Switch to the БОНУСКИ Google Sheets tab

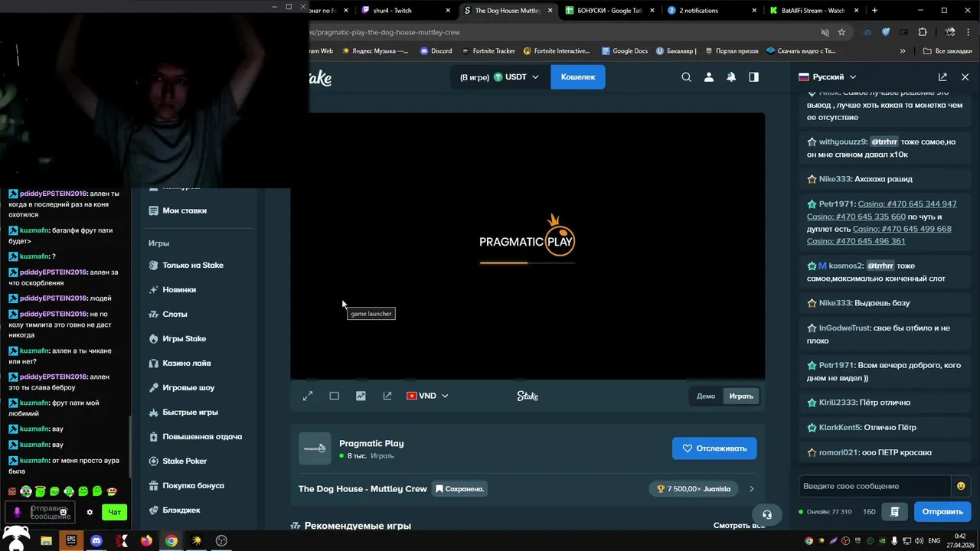click(611, 11)
